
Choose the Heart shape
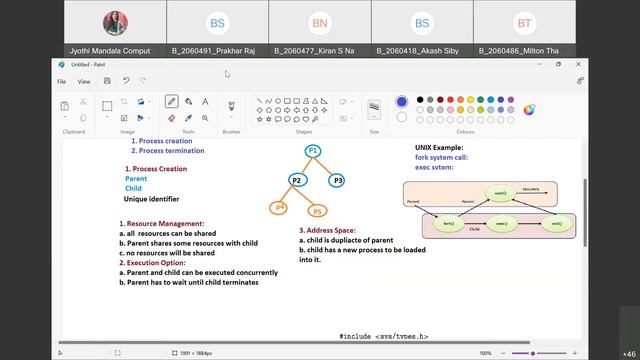(306, 119)
